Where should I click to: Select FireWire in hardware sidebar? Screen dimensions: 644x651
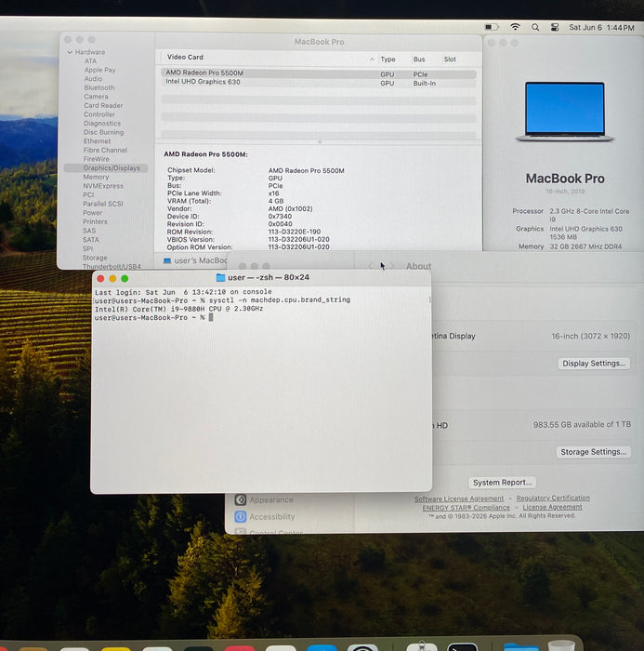pos(97,159)
